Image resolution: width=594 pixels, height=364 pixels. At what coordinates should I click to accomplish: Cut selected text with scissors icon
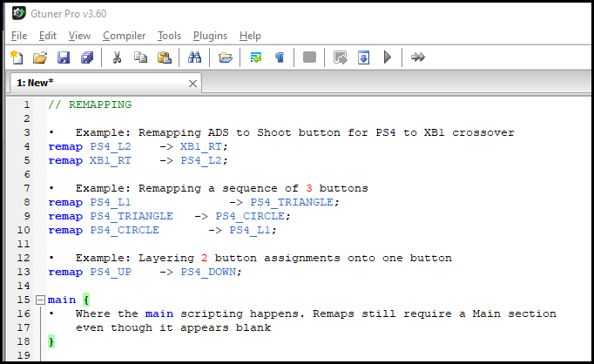117,57
